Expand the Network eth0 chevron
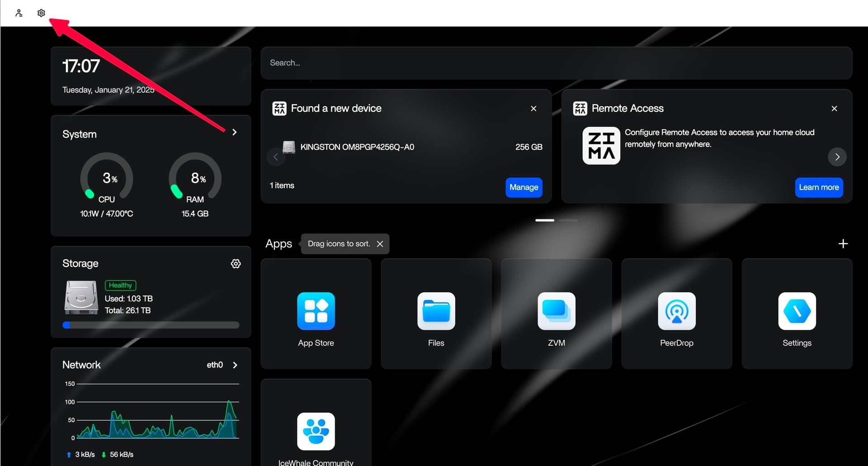Screen dimensions: 868x466 (235, 365)
